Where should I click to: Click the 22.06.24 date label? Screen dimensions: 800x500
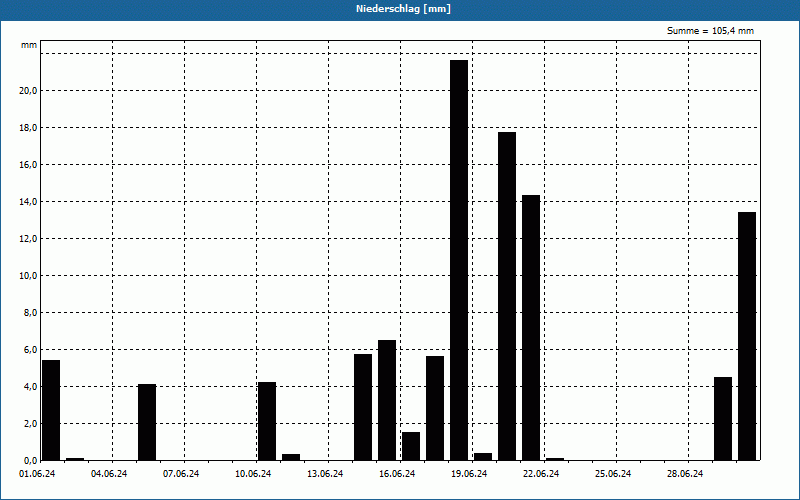[x=541, y=474]
